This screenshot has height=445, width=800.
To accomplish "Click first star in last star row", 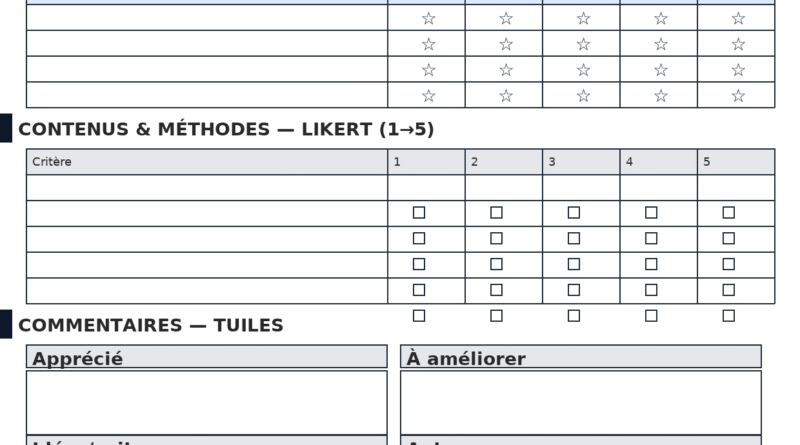I will point(428,96).
